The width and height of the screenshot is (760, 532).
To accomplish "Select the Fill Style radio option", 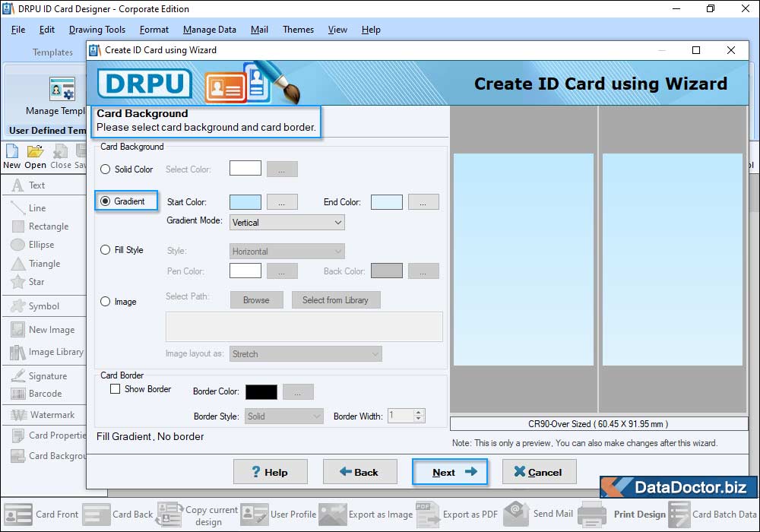I will coord(105,249).
